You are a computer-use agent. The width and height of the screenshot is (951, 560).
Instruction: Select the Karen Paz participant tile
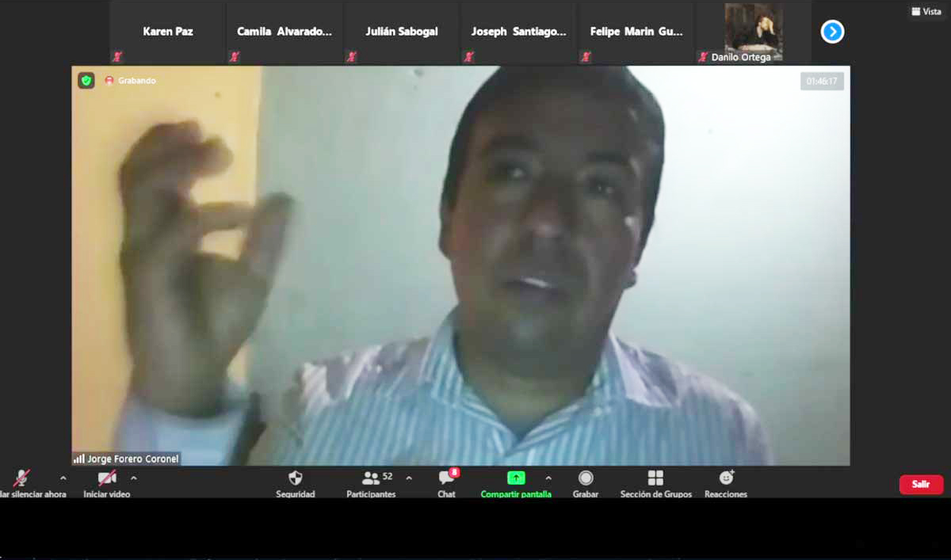pos(168,32)
